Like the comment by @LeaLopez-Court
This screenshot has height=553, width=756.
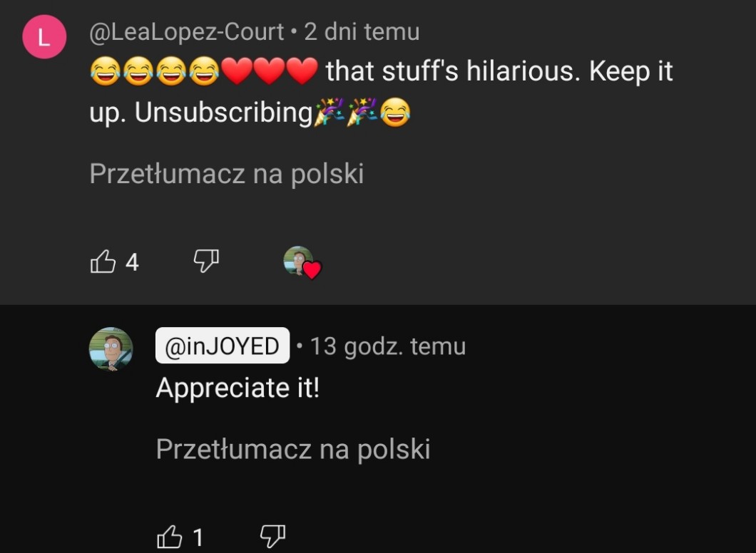coord(103,262)
